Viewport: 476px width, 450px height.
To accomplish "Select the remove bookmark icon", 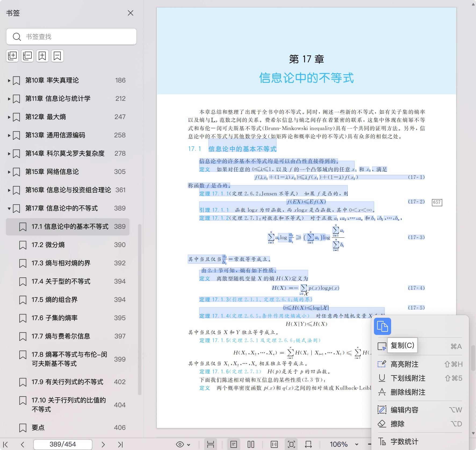I will click(x=57, y=56).
